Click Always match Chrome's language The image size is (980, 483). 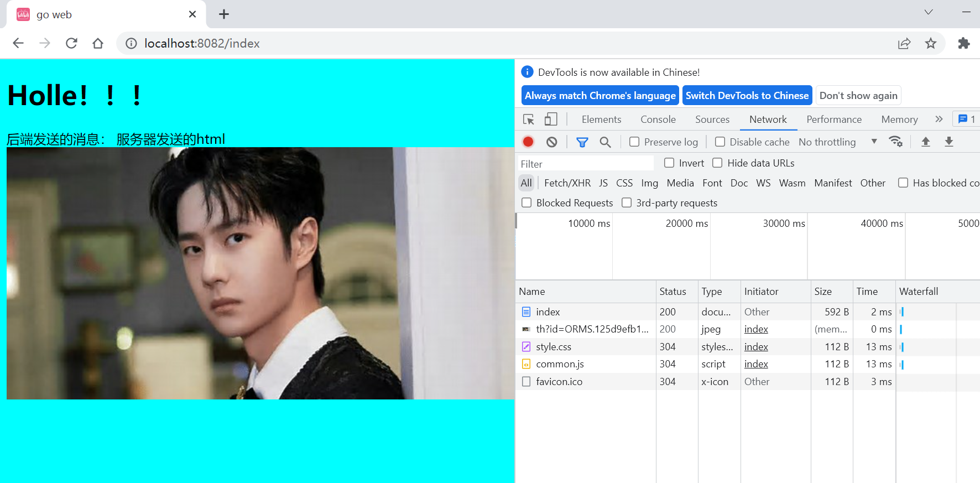coord(600,96)
